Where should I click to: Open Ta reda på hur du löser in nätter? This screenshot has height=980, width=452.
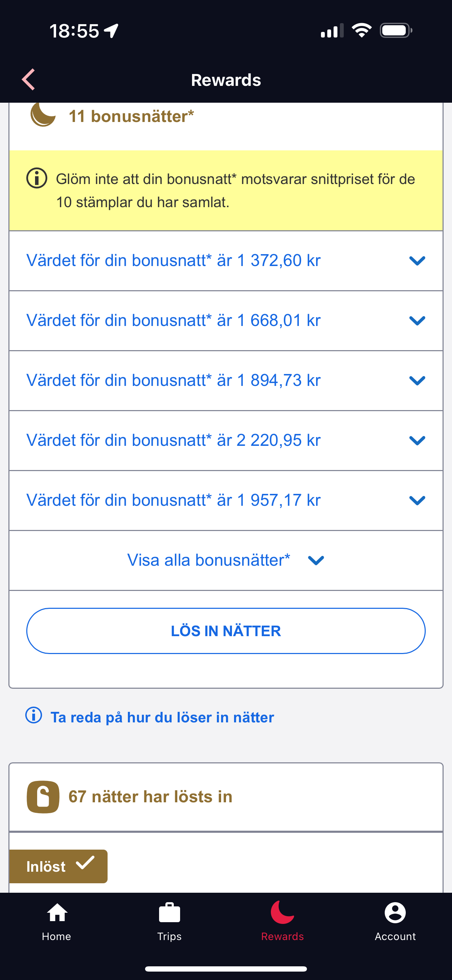(162, 717)
